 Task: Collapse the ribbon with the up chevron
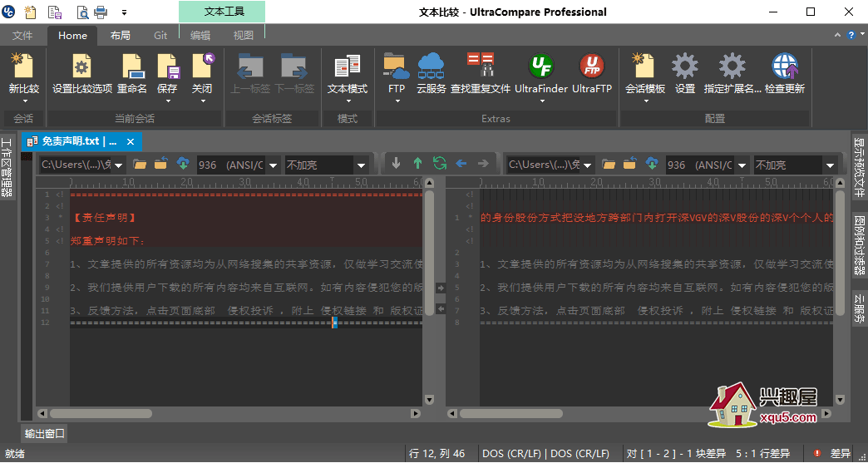click(838, 35)
